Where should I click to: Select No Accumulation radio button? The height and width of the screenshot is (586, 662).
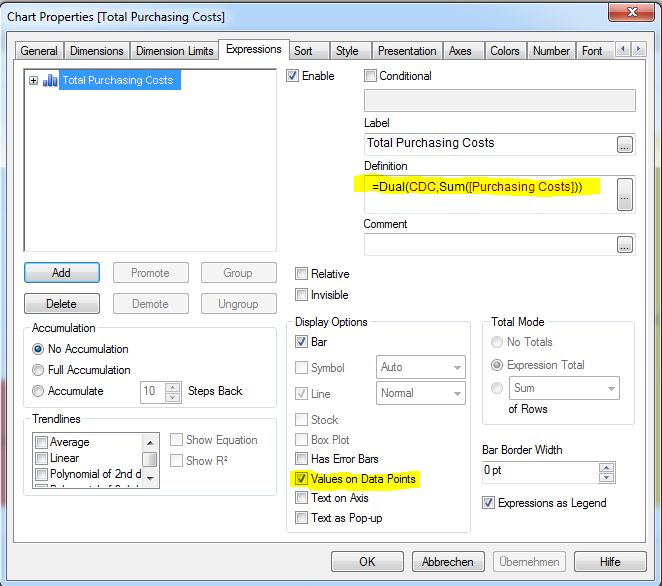38,349
